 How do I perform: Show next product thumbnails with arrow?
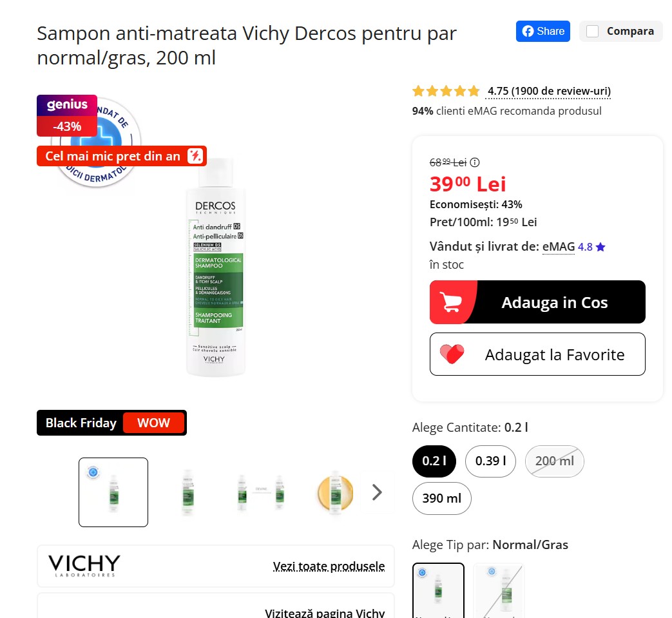(x=377, y=492)
